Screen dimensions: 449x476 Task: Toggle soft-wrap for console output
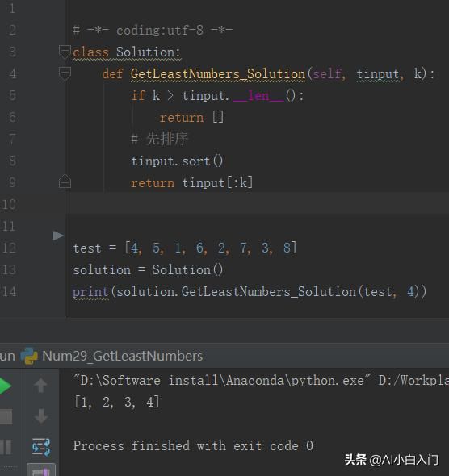(41, 447)
